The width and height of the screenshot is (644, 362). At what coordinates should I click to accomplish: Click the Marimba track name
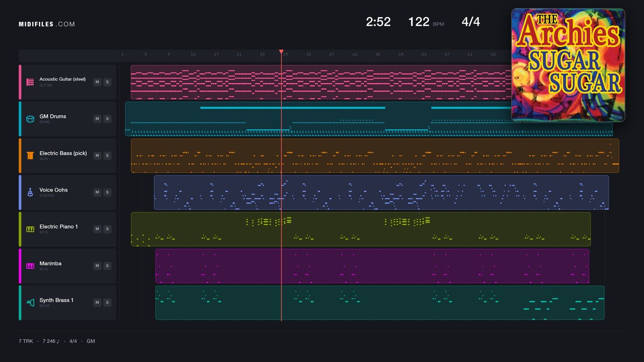51,263
